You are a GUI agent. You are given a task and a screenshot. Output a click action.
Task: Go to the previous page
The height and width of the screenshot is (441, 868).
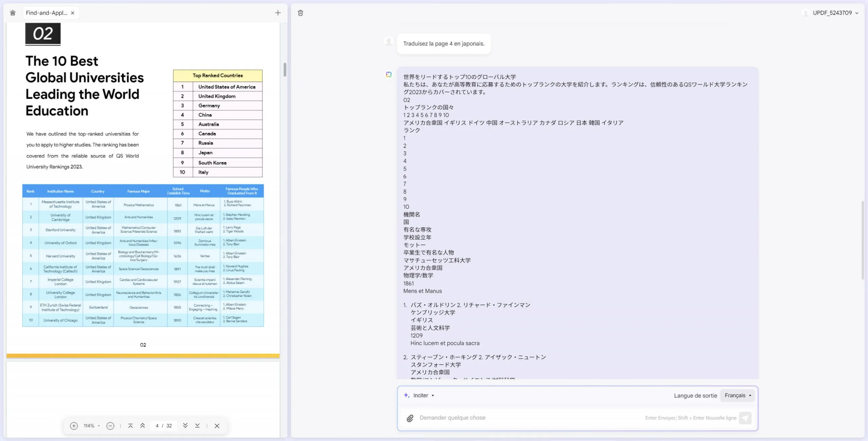point(142,426)
